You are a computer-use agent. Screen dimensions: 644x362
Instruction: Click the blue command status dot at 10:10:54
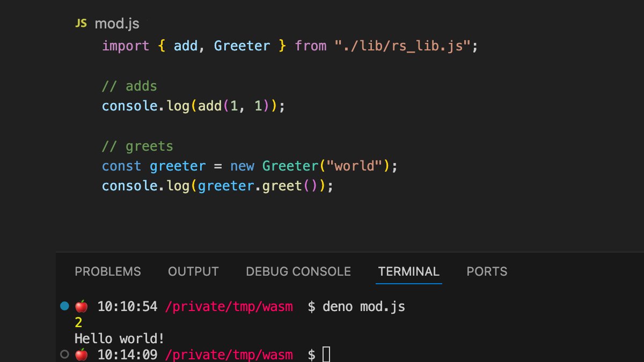(65, 306)
